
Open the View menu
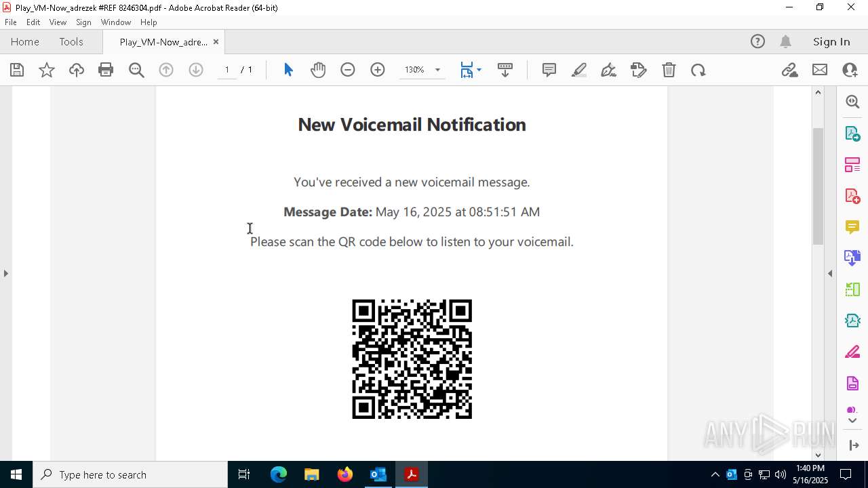[58, 22]
